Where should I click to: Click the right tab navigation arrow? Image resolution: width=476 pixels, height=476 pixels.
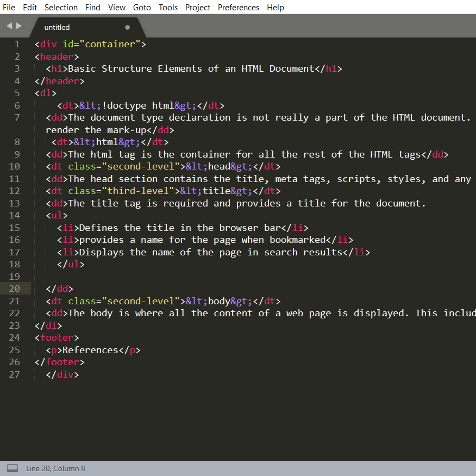[20, 26]
